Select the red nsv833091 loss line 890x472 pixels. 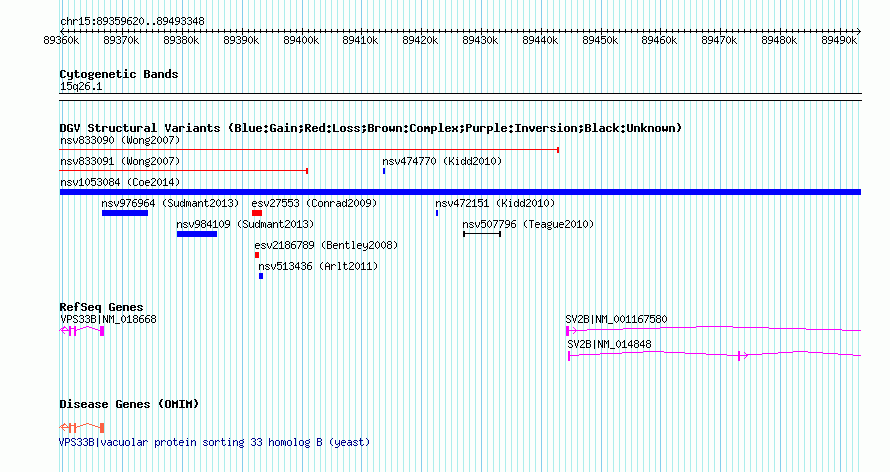[x=184, y=171]
